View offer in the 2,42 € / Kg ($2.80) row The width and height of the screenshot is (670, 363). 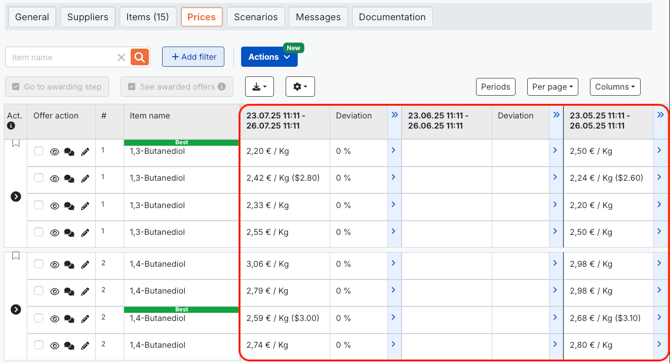coord(54,179)
